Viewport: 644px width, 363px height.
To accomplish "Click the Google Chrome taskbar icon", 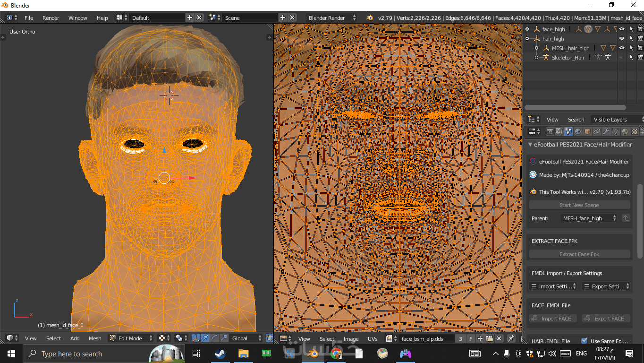I will tap(336, 353).
